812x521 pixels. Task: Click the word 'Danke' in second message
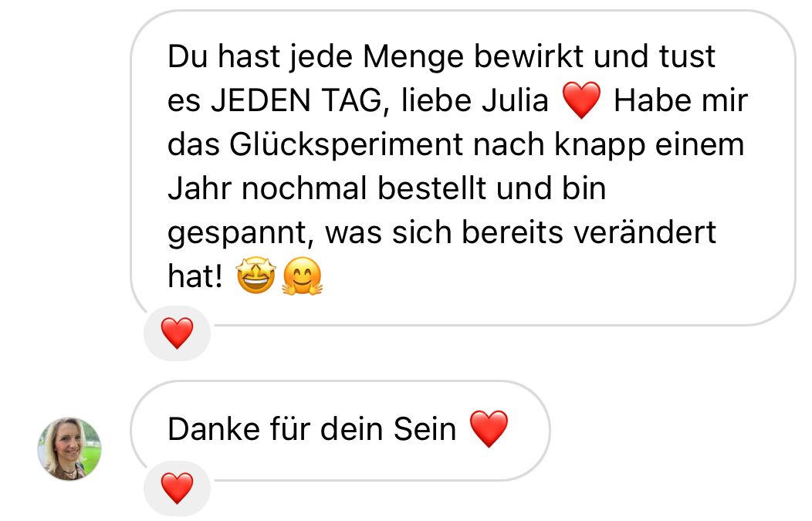(x=213, y=429)
